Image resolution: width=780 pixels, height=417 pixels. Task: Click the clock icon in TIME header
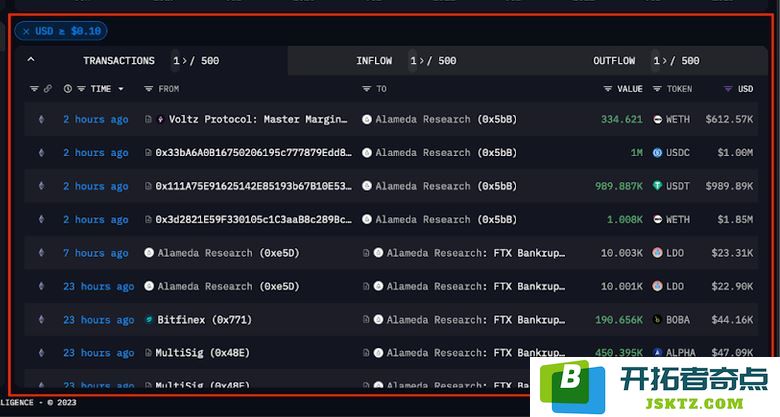click(x=68, y=89)
